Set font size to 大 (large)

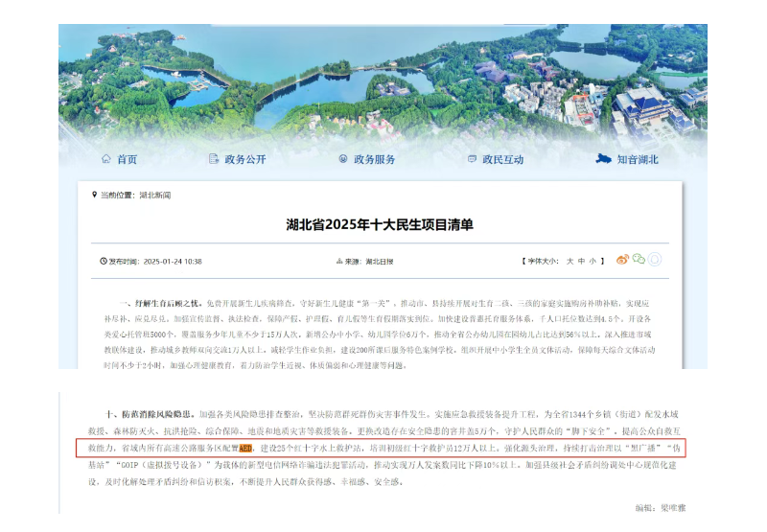569,261
